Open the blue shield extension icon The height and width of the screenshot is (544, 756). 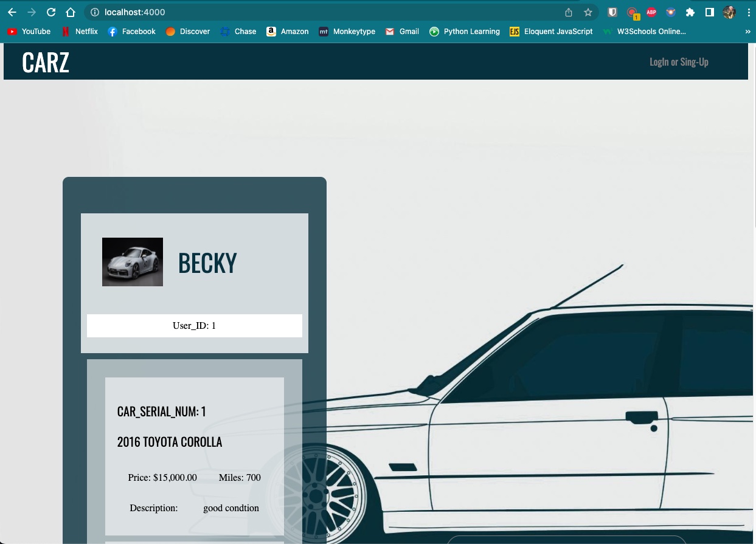point(671,12)
